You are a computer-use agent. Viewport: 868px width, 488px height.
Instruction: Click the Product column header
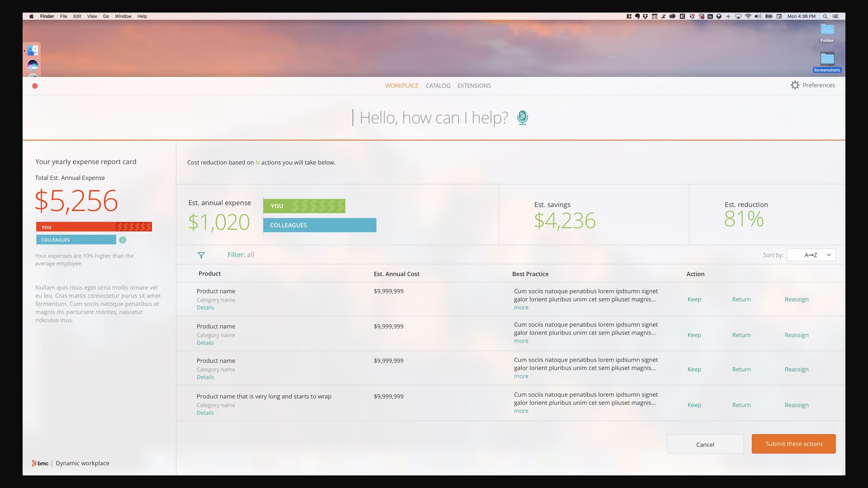pyautogui.click(x=210, y=273)
